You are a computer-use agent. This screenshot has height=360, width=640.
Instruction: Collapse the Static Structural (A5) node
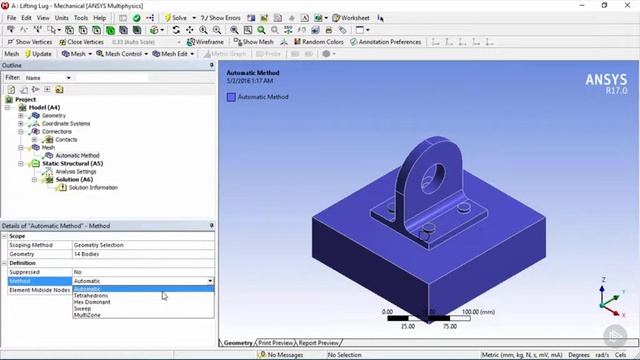click(21, 164)
